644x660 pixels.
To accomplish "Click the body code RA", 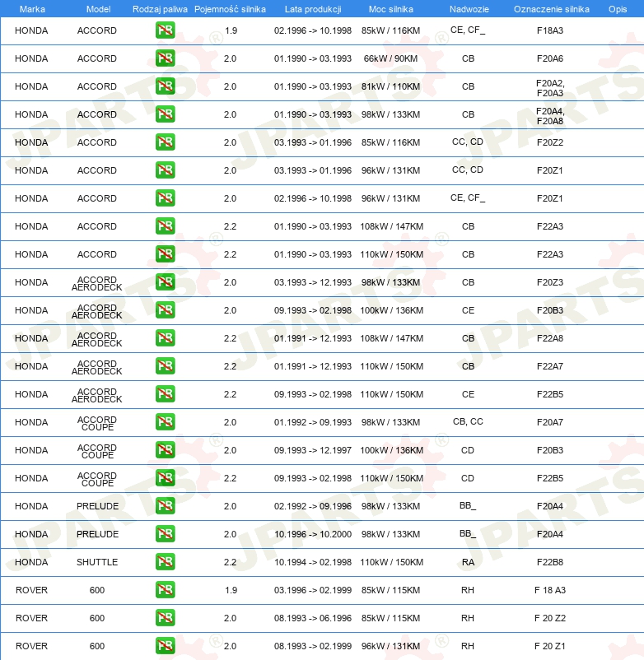I will pyautogui.click(x=468, y=562).
